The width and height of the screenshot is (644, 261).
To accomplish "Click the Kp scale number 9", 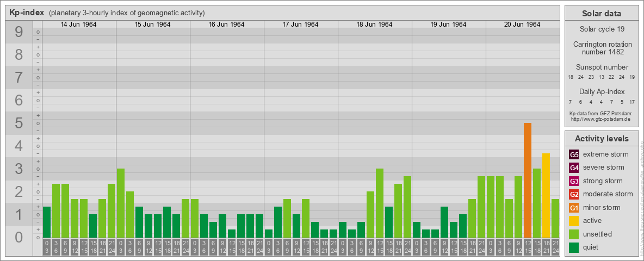I will coord(18,32).
